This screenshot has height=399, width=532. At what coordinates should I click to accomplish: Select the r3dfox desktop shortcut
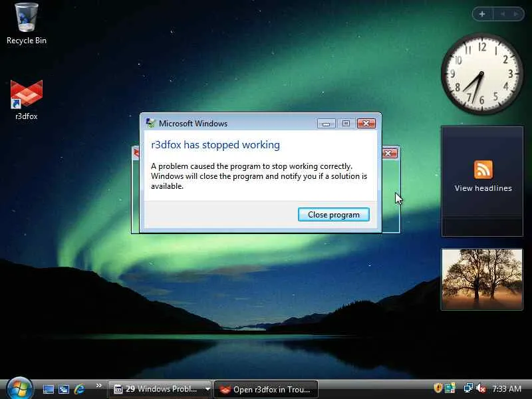(27, 100)
